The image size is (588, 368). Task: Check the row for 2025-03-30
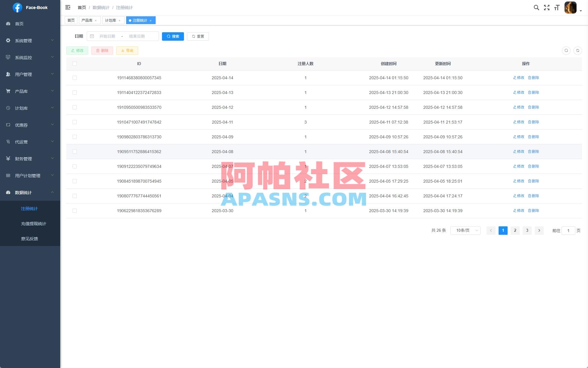(x=75, y=211)
